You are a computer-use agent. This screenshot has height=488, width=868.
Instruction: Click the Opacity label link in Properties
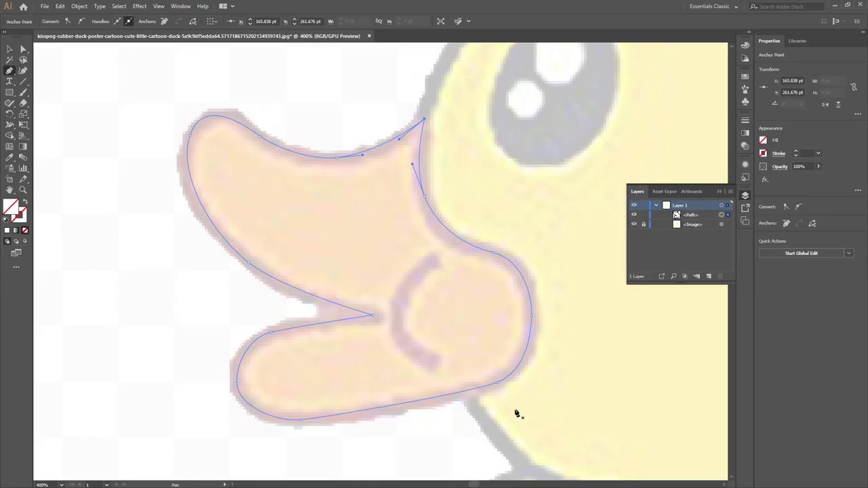pyautogui.click(x=780, y=166)
